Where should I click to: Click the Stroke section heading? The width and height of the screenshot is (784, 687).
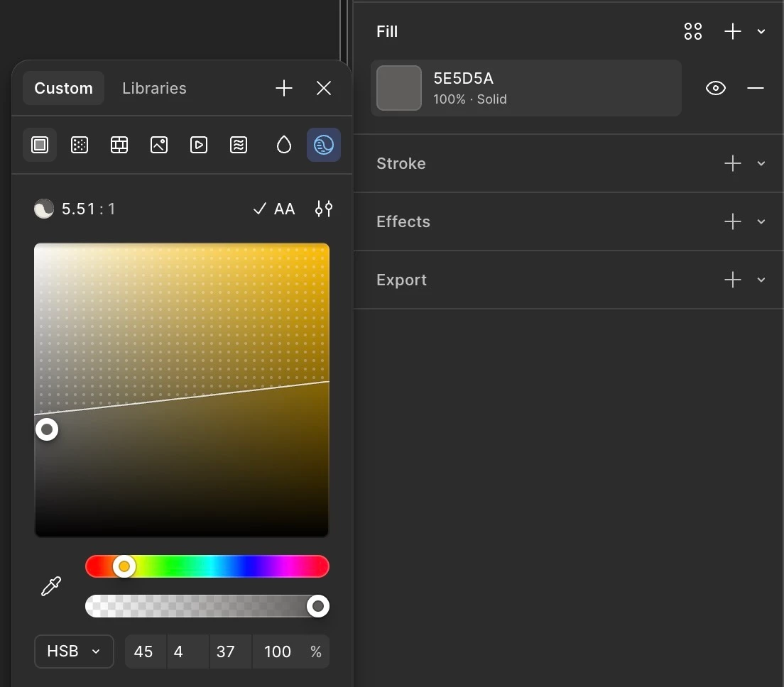(401, 163)
